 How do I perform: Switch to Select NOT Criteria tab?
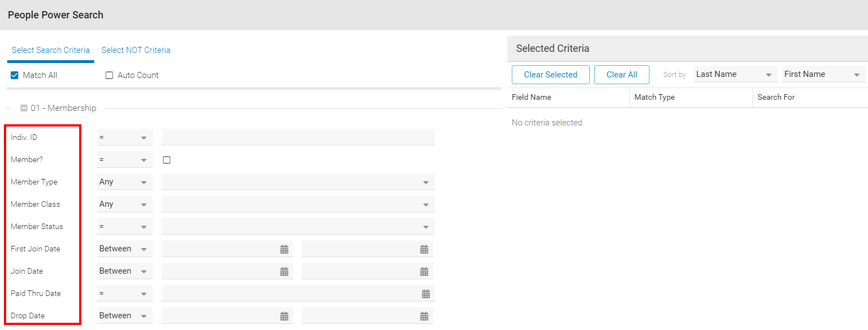coord(136,50)
